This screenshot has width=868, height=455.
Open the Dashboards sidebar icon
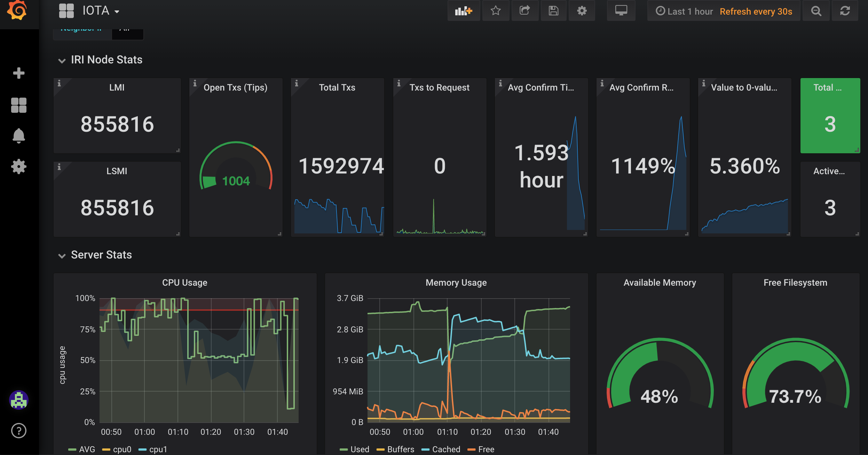pyautogui.click(x=19, y=105)
